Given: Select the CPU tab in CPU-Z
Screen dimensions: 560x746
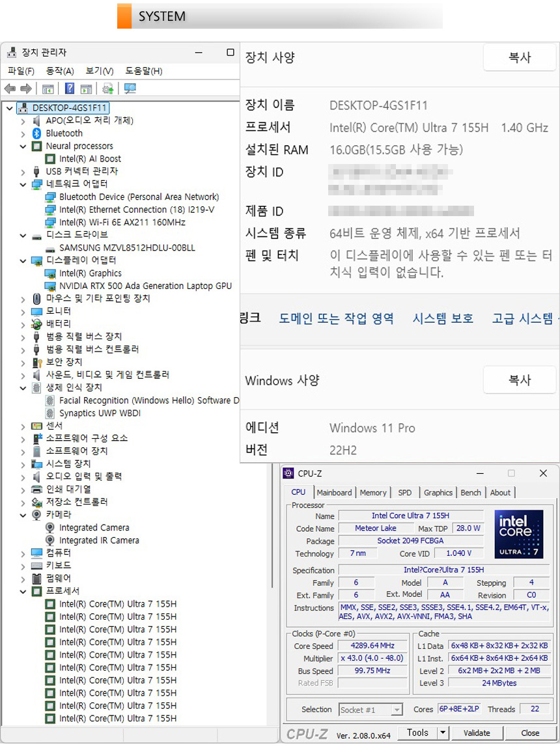Looking at the screenshot, I should pyautogui.click(x=298, y=492).
